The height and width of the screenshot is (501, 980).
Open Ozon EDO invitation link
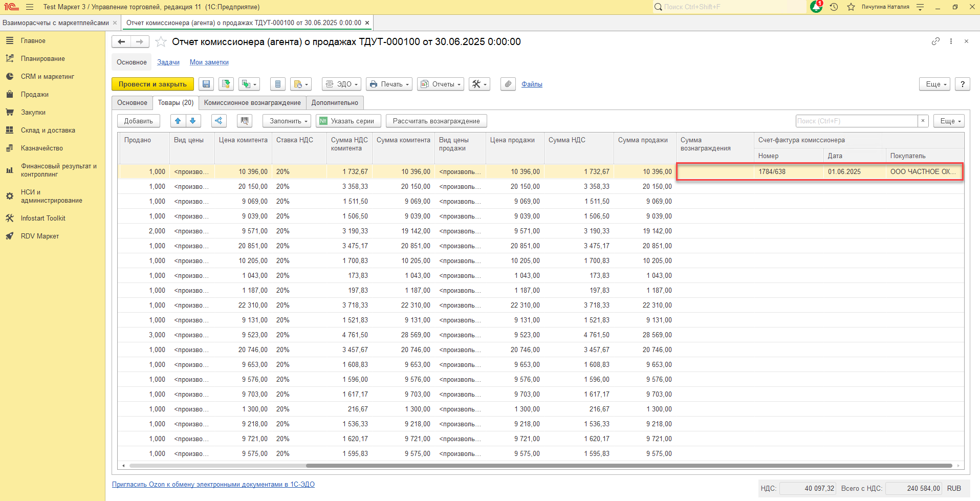tap(213, 485)
